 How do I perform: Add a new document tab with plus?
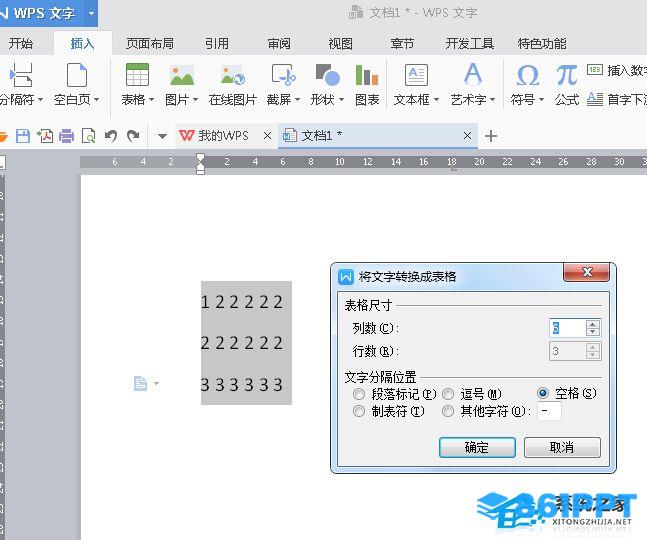[491, 136]
